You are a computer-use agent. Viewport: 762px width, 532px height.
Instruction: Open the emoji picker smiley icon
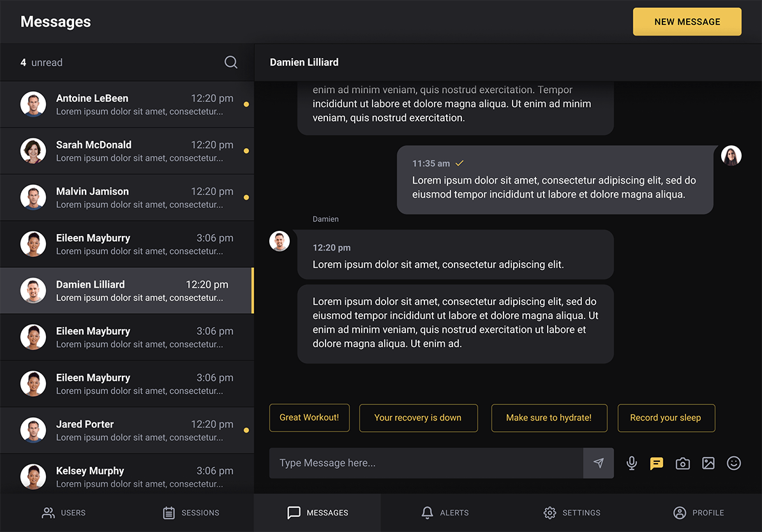pyautogui.click(x=734, y=464)
